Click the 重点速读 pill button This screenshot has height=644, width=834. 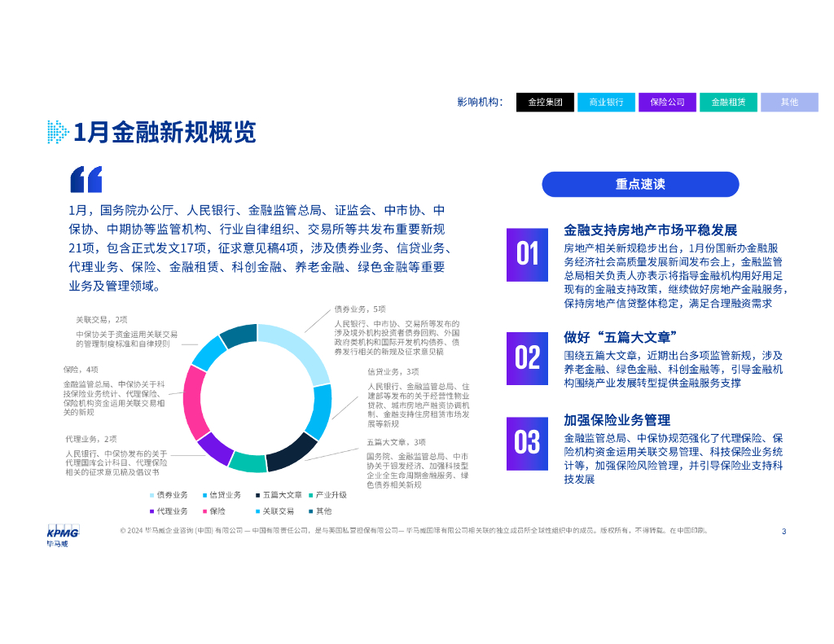click(x=640, y=185)
